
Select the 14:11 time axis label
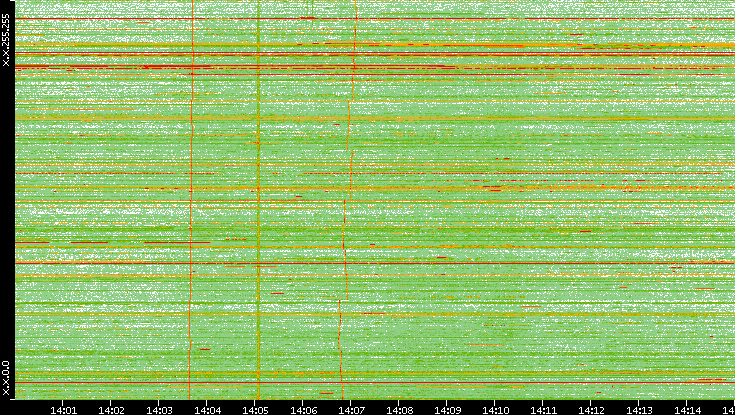tap(543, 410)
